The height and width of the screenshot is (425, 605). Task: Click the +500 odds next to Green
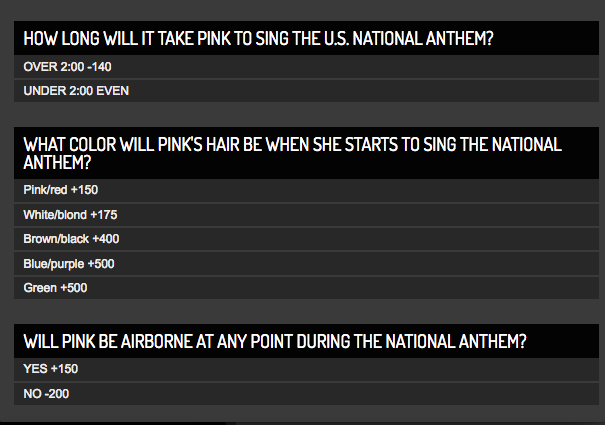point(74,288)
